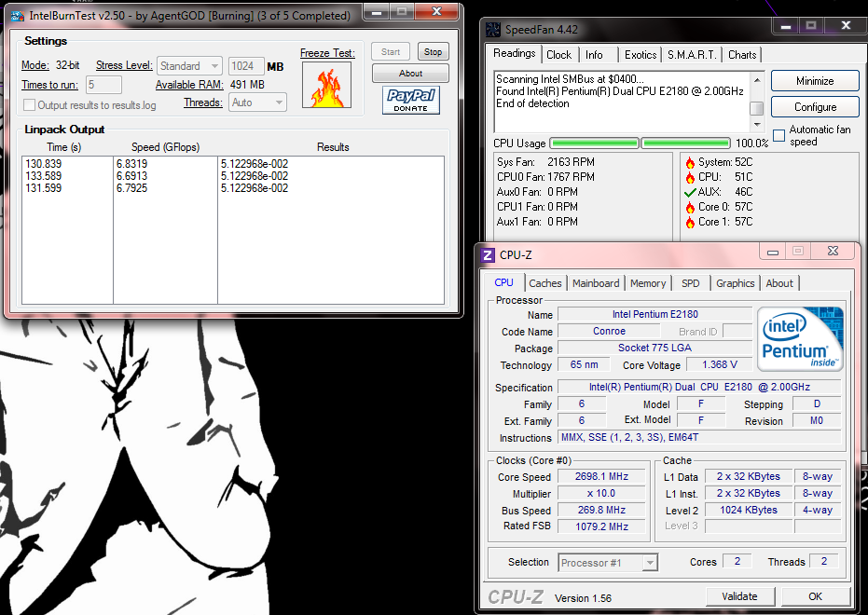868x615 pixels.
Task: Close the IntelBurnTest window
Action: coord(436,11)
